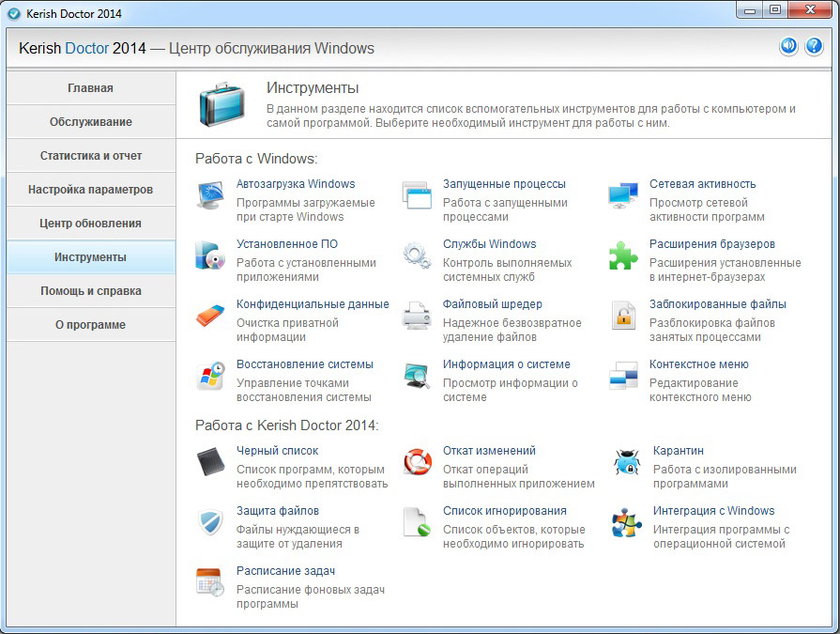
Task: Click the 'Работа с Kerish Doctor 2014:' heading
Action: pos(286,425)
